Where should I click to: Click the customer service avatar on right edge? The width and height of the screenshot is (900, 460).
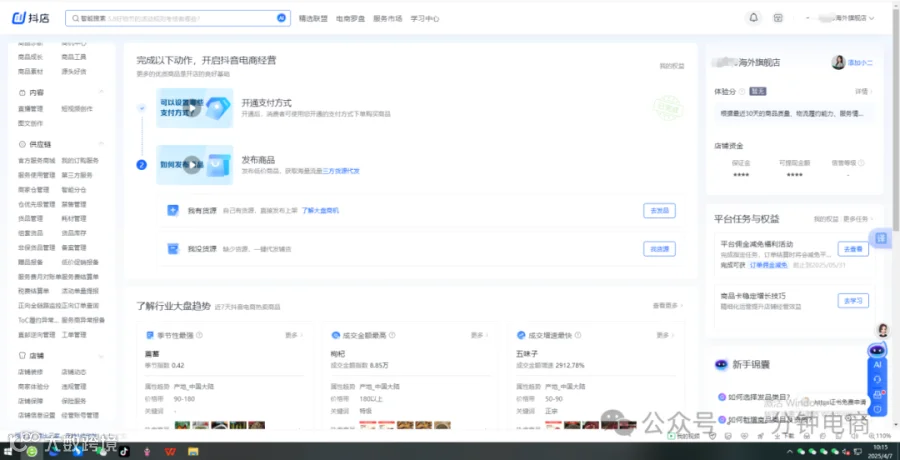[x=883, y=330]
